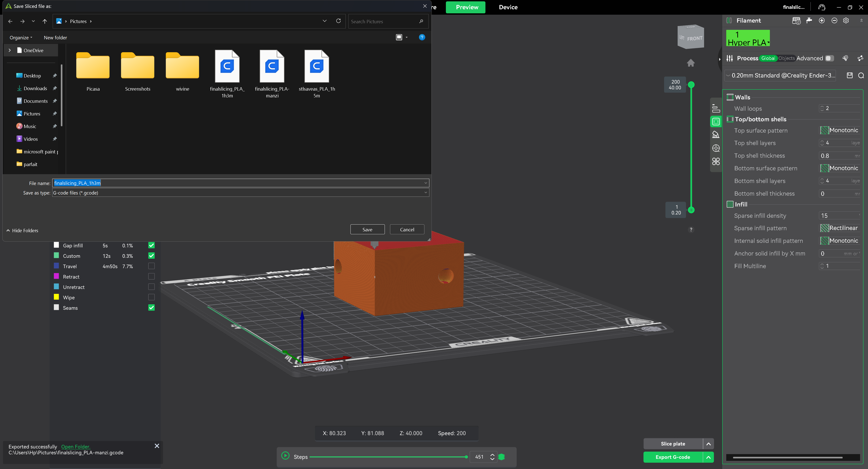
Task: Click the filament settings gear icon
Action: [x=846, y=21]
